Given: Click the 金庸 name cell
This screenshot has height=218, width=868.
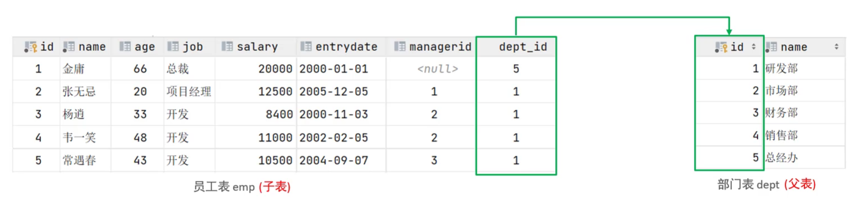Looking at the screenshot, I should tap(74, 69).
